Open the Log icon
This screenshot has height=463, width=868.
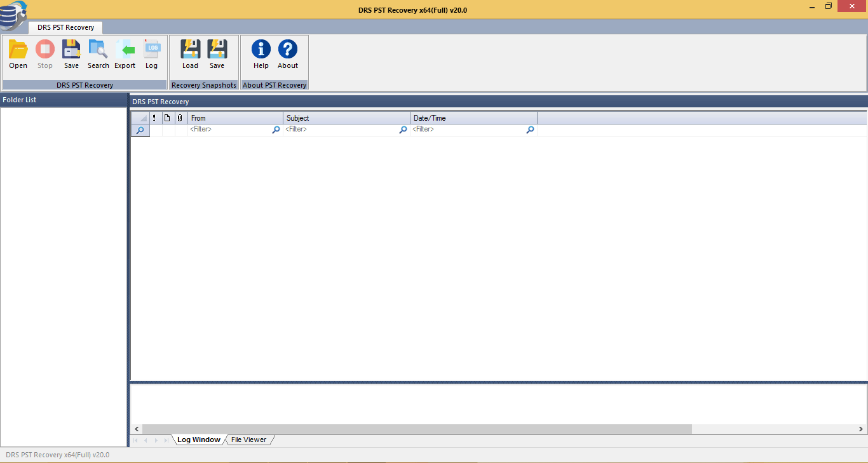(151, 55)
